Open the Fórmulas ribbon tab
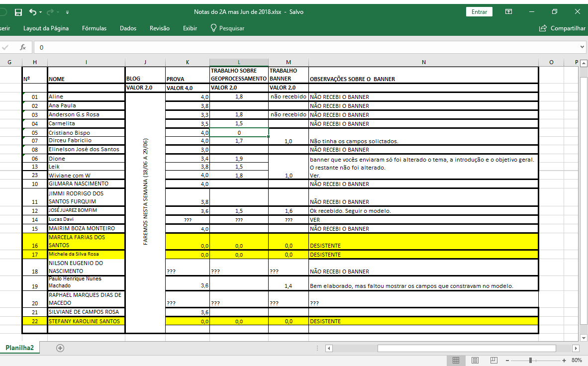 click(94, 28)
